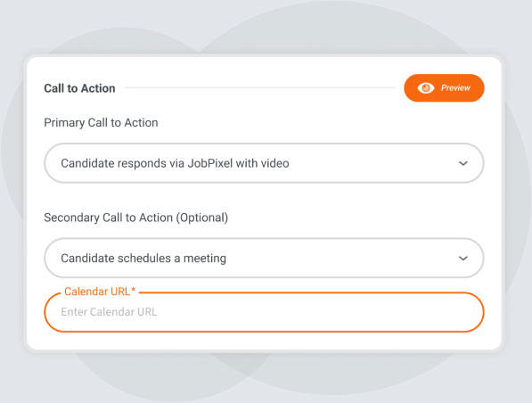Click the 'Enter Calendar URL' placeholder text
The width and height of the screenshot is (532, 403).
tap(109, 312)
